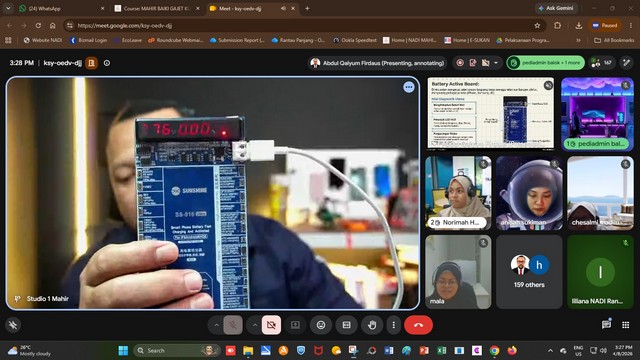Click the Present now screen share button
This screenshot has height=360, width=640.
coord(295,325)
